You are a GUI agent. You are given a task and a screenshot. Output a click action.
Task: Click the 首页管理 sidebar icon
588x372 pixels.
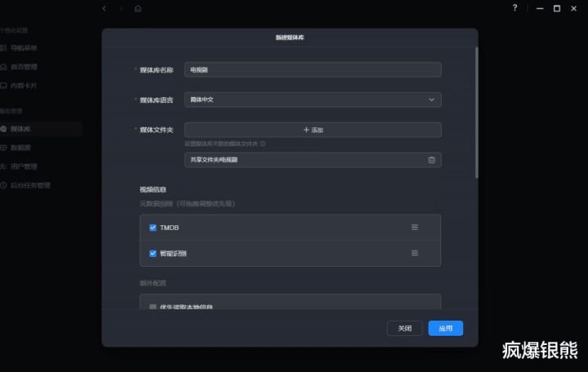[x=3, y=67]
